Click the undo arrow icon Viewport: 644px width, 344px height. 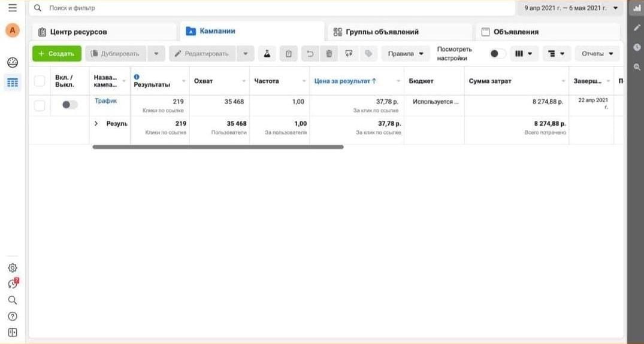[310, 54]
